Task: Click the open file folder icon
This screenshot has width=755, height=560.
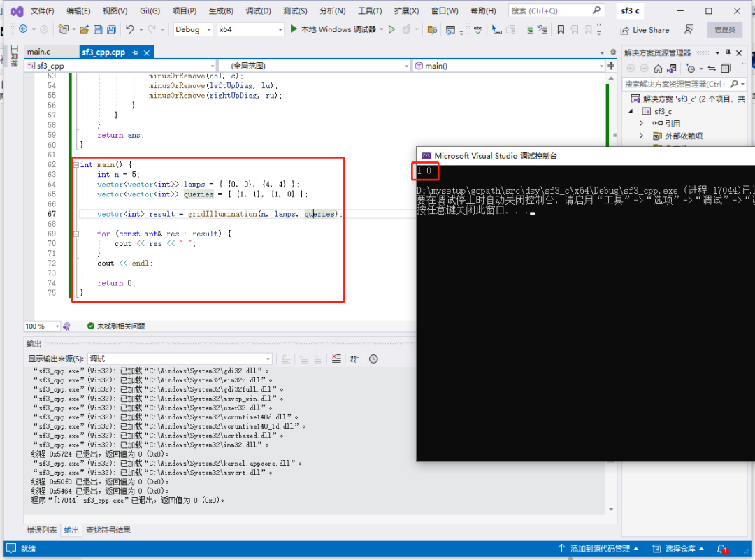Action: [85, 29]
